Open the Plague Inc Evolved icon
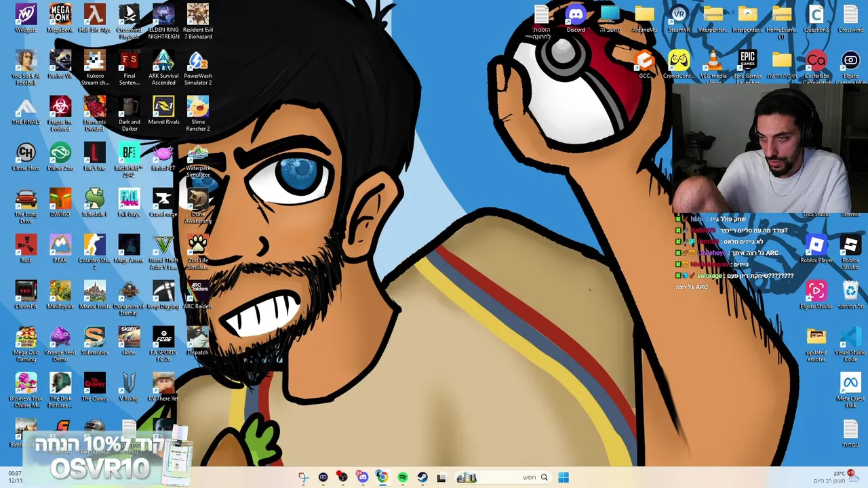This screenshot has height=488, width=868. coord(60,114)
